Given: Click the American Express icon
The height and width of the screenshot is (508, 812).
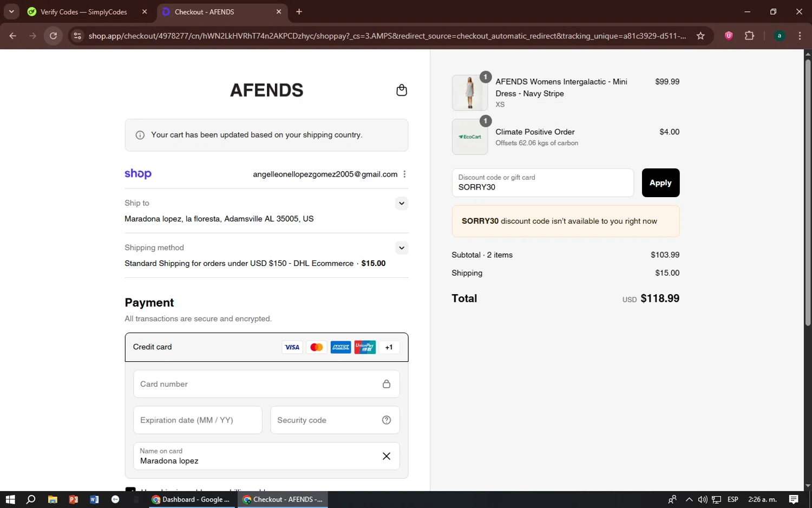Looking at the screenshot, I should coord(340,347).
